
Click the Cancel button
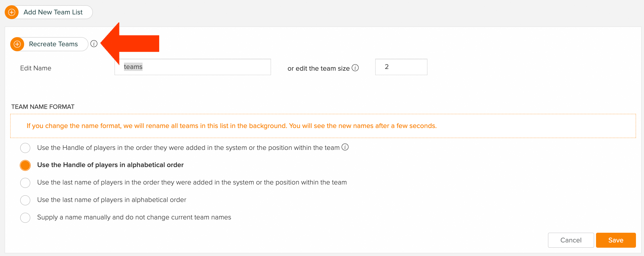571,240
